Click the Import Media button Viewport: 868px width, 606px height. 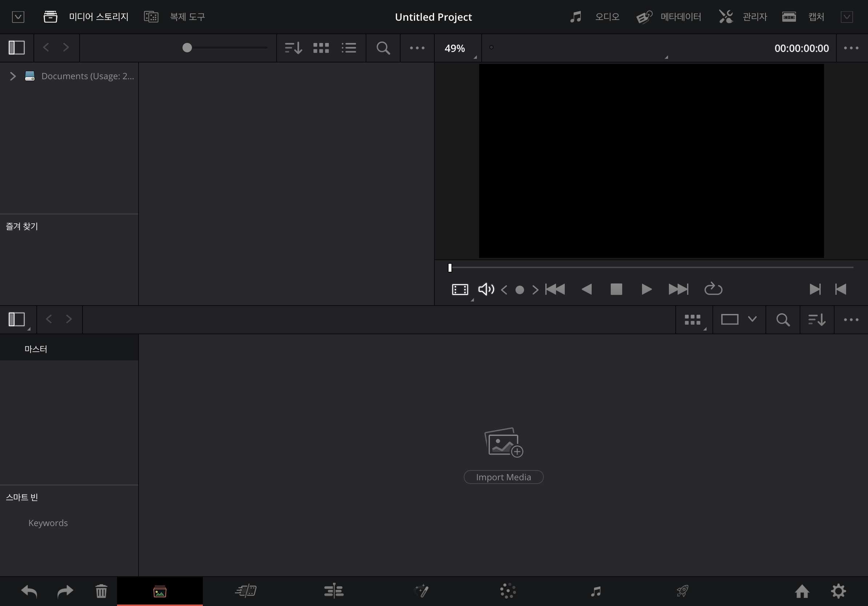pyautogui.click(x=503, y=477)
